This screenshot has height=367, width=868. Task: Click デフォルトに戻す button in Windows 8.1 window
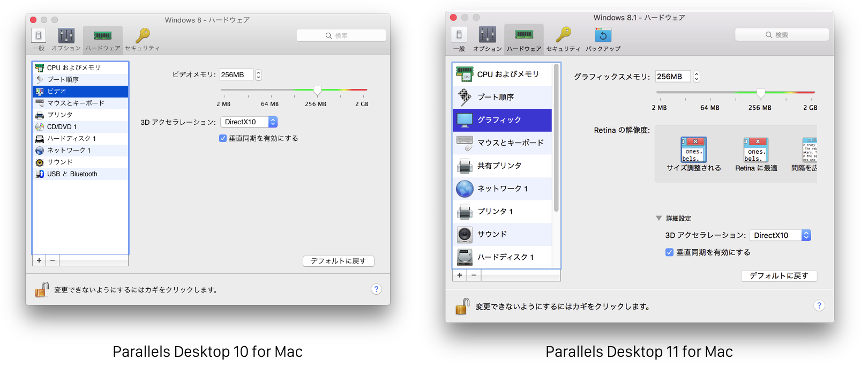779,275
